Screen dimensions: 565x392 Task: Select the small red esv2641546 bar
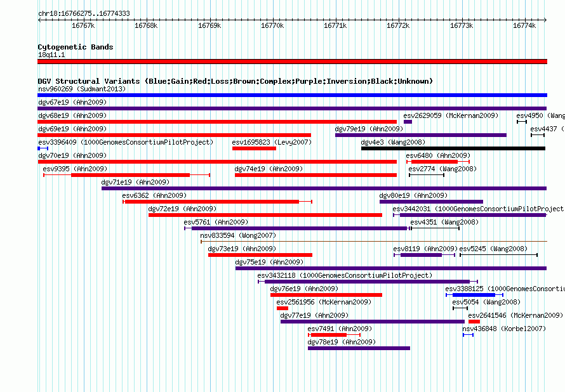coord(474,322)
